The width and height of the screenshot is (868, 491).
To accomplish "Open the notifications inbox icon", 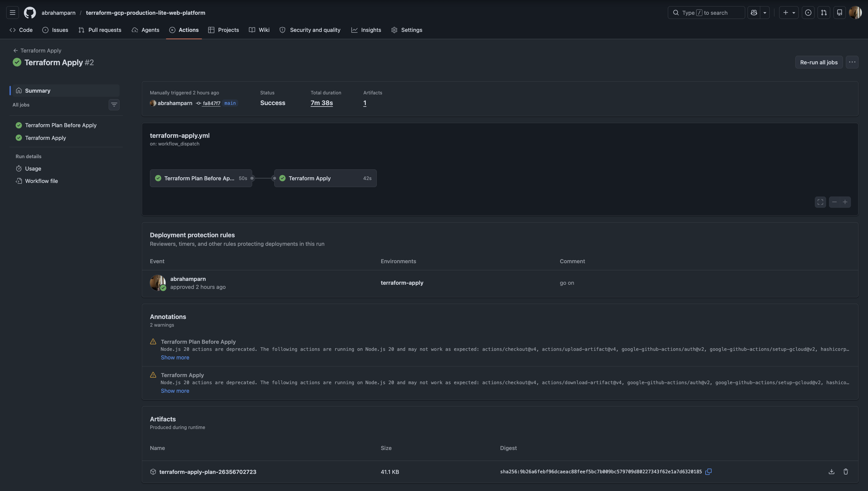I will 840,12.
